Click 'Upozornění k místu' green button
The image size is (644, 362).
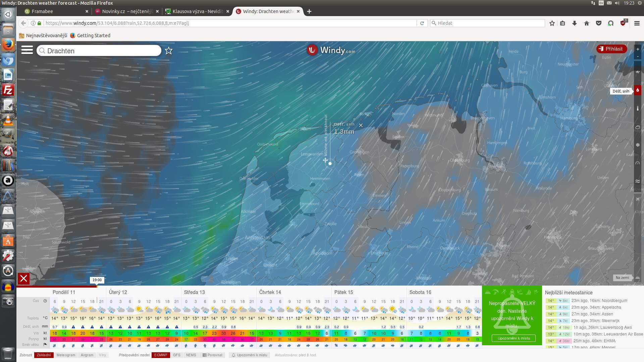tap(514, 338)
